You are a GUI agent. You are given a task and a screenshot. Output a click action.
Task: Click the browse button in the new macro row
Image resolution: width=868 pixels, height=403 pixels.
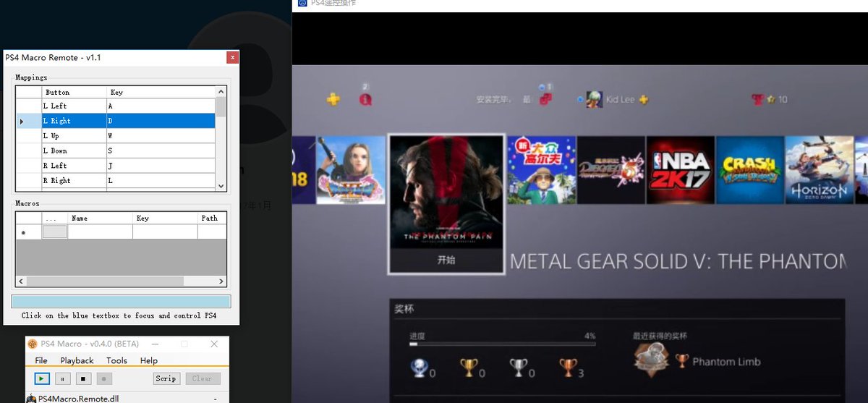55,232
